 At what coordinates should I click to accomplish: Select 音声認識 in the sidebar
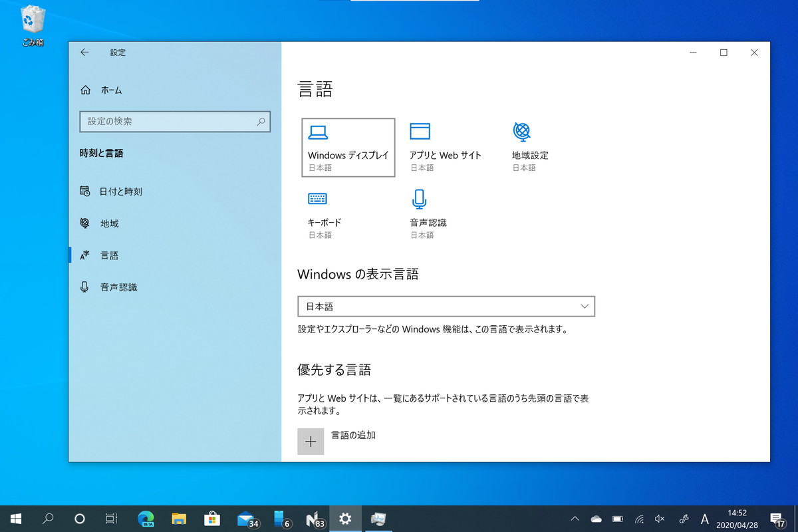[108, 287]
